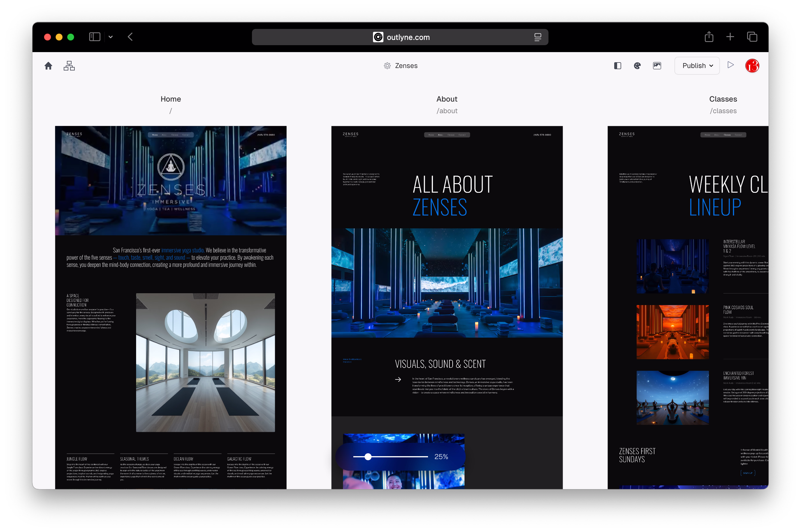Open the color palette theme icon
The image size is (801, 532).
637,65
